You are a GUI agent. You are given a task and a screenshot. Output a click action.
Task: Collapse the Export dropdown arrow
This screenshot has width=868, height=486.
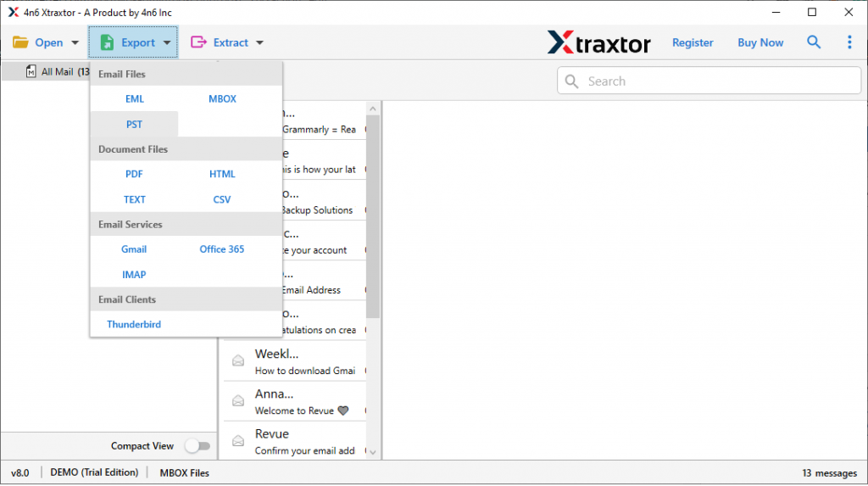pyautogui.click(x=167, y=42)
